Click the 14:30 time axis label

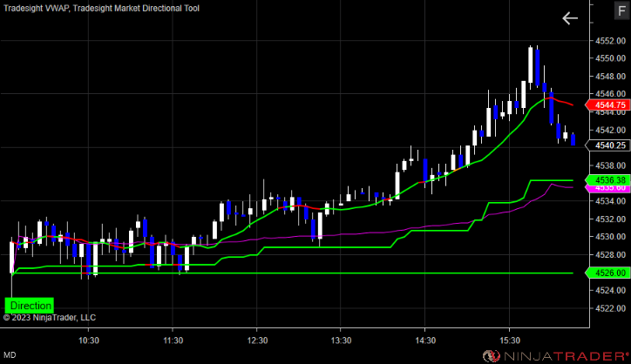point(425,340)
